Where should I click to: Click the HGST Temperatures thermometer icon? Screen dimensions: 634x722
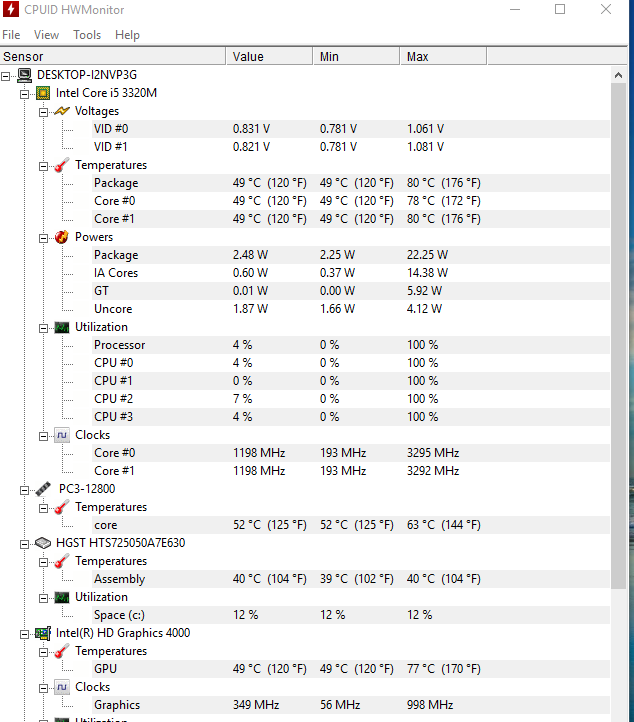coord(62,561)
